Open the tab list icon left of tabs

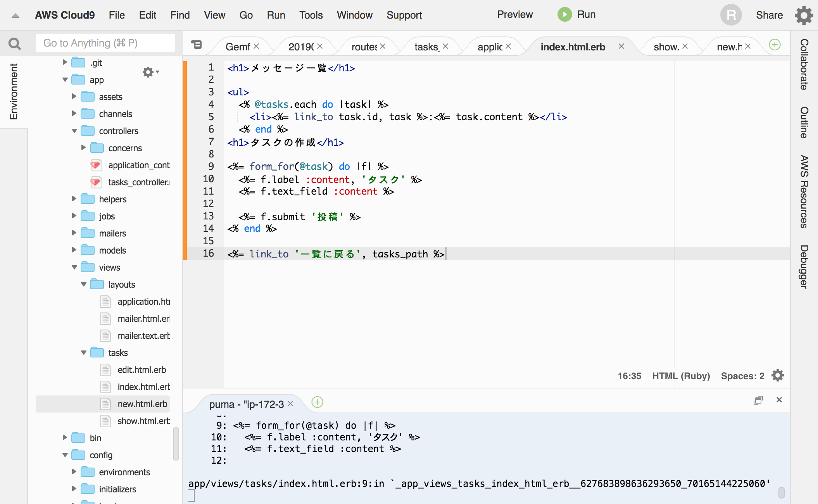pyautogui.click(x=197, y=45)
